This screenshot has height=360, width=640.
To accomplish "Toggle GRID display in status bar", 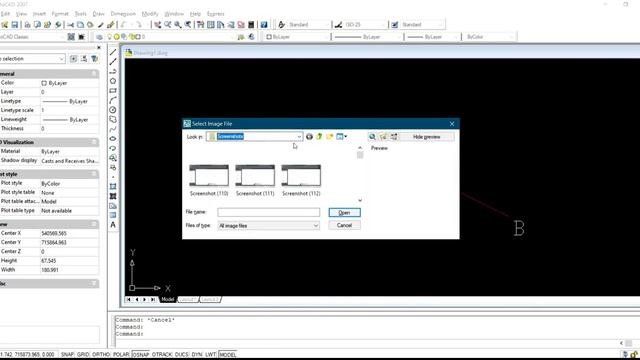I will pyautogui.click(x=83, y=354).
